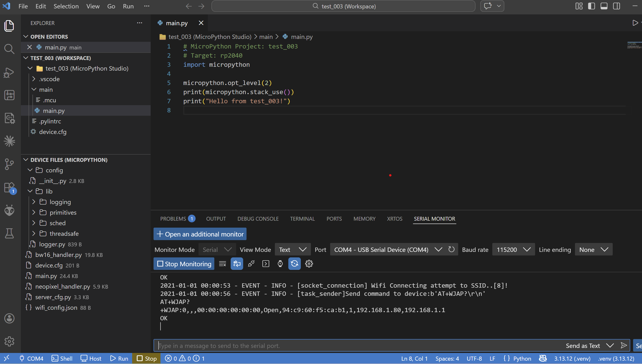
Task: Toggle the bottom panel layout button
Action: pyautogui.click(x=604, y=6)
